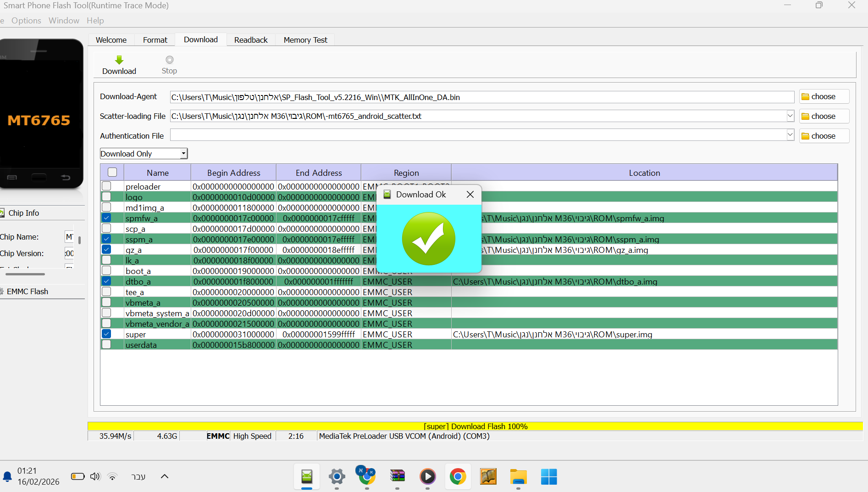The image size is (868, 492).
Task: Uncheck the super partition checkbox
Action: (x=106, y=334)
